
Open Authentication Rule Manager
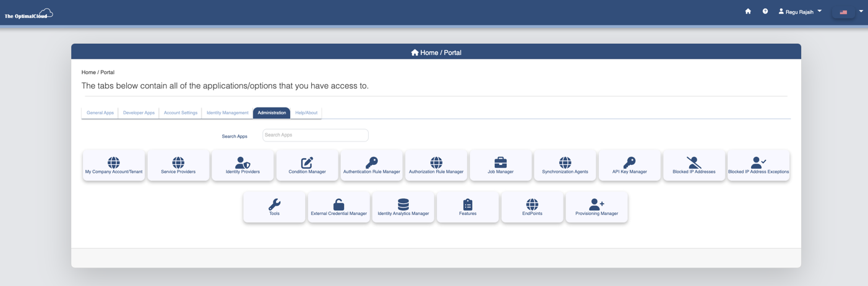click(372, 166)
